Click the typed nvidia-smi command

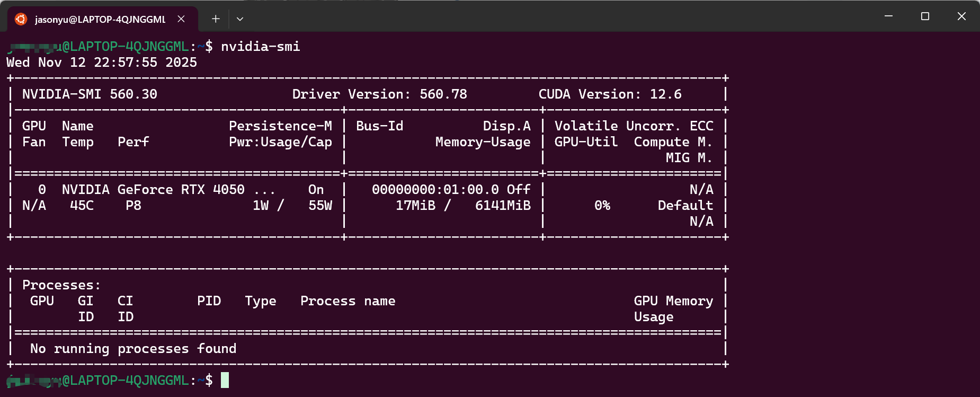pyautogui.click(x=261, y=47)
